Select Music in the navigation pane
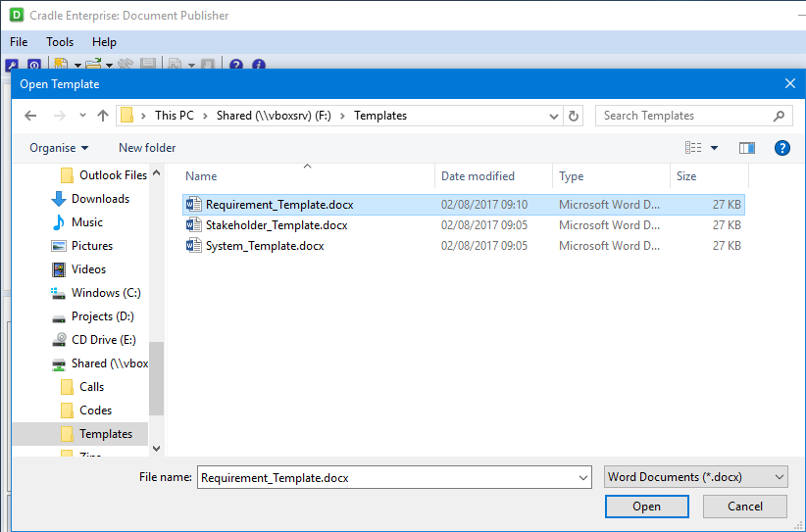806x532 pixels. 77,222
